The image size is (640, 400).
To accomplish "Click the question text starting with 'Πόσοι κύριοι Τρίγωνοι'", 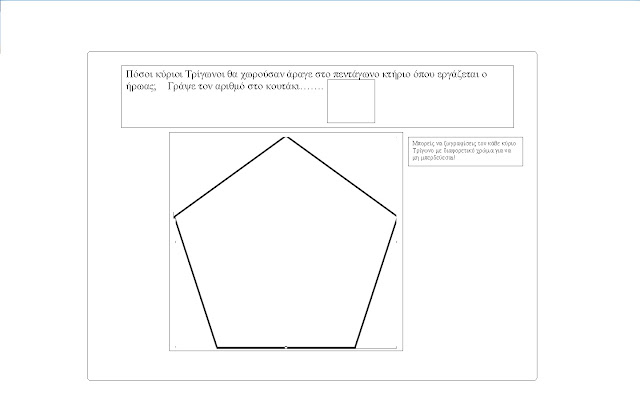I will pos(306,80).
